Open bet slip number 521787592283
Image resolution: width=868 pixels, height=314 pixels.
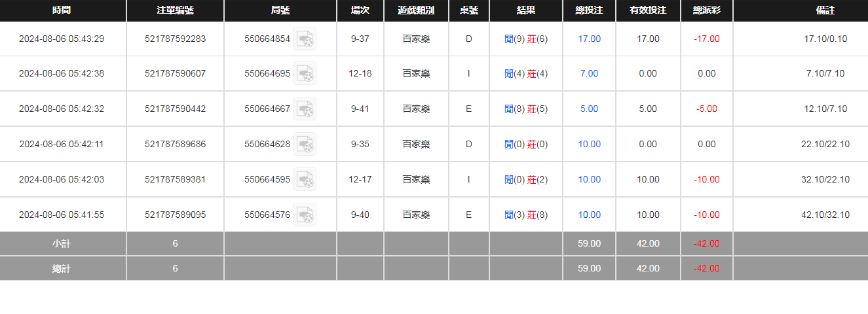[175, 39]
